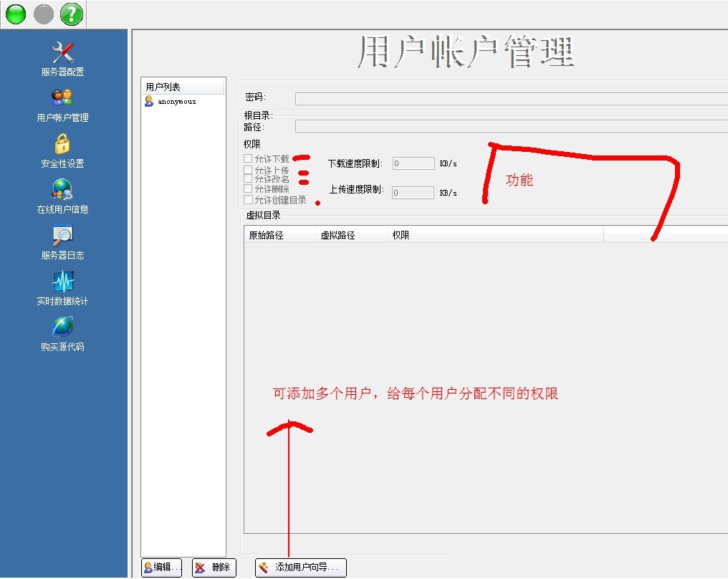Open the green help question mark icon

(71, 14)
